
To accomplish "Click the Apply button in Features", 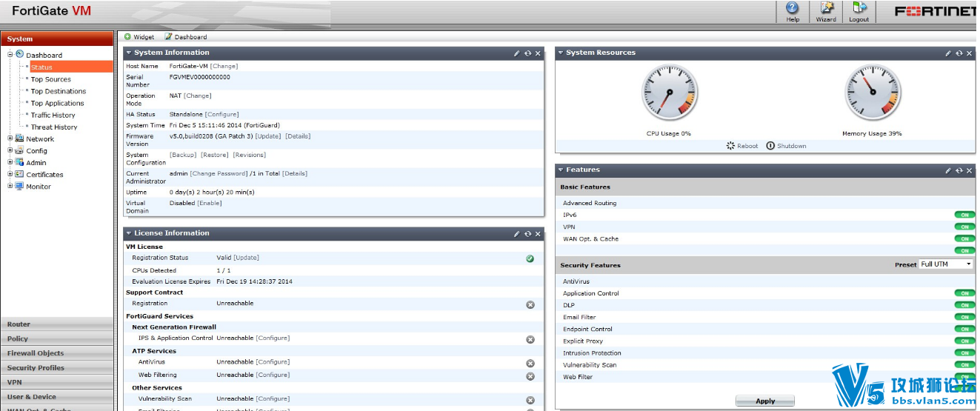I will click(x=765, y=401).
